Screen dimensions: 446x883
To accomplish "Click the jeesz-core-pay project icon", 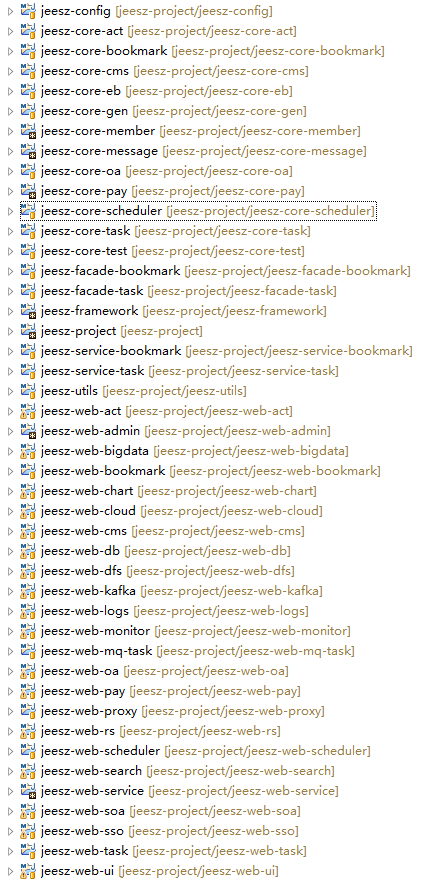I will point(28,191).
